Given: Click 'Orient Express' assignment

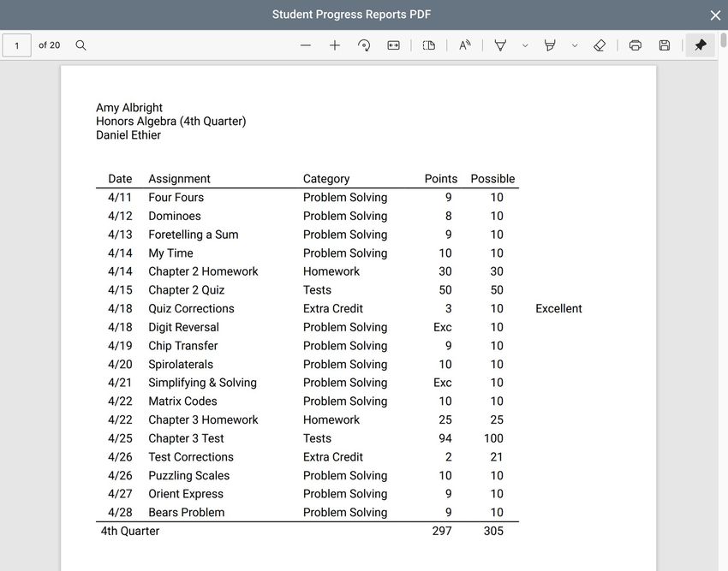Looking at the screenshot, I should (186, 494).
